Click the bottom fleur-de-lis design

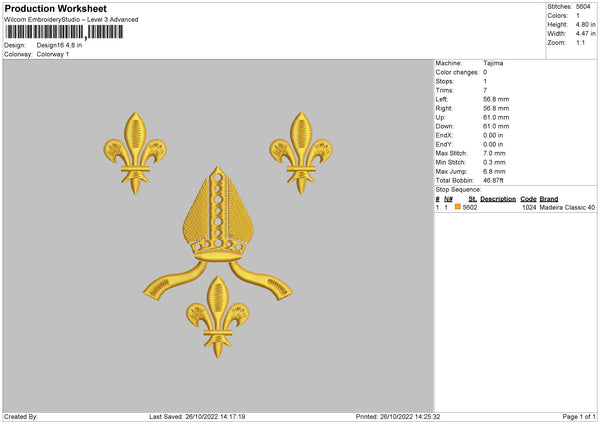218,317
